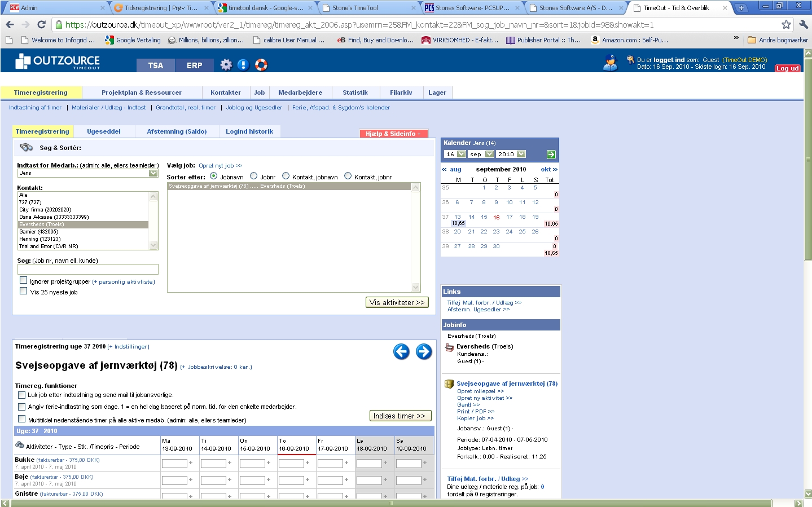The image size is (812, 507).
Task: Bookmark this page with the star icon
Action: [x=786, y=24]
